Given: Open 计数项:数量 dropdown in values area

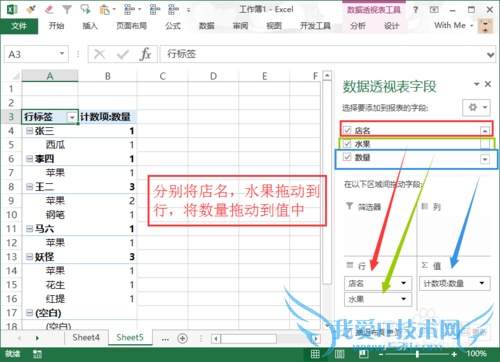Looking at the screenshot, I should click(x=482, y=283).
